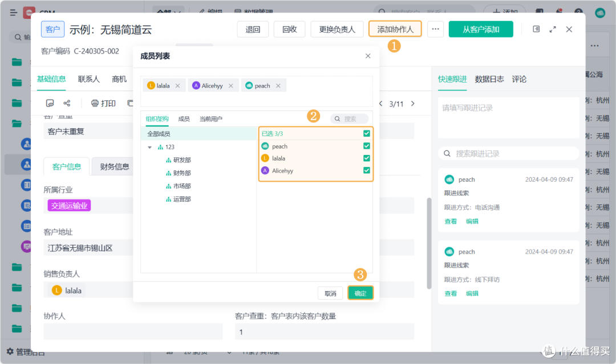This screenshot has height=364, width=616.
Task: Click lalala sales owner chip
Action: [67, 291]
